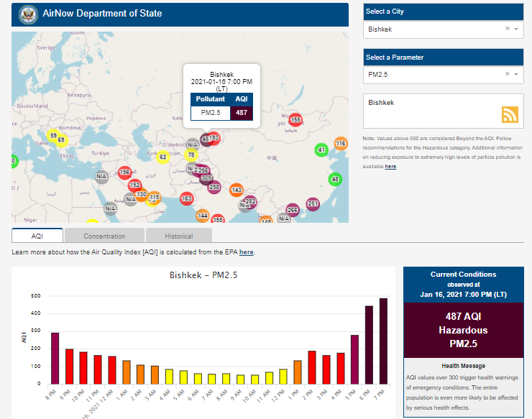The height and width of the screenshot is (419, 532).
Task: Click the 7 PM maroon bar in chart
Action: pyautogui.click(x=383, y=341)
